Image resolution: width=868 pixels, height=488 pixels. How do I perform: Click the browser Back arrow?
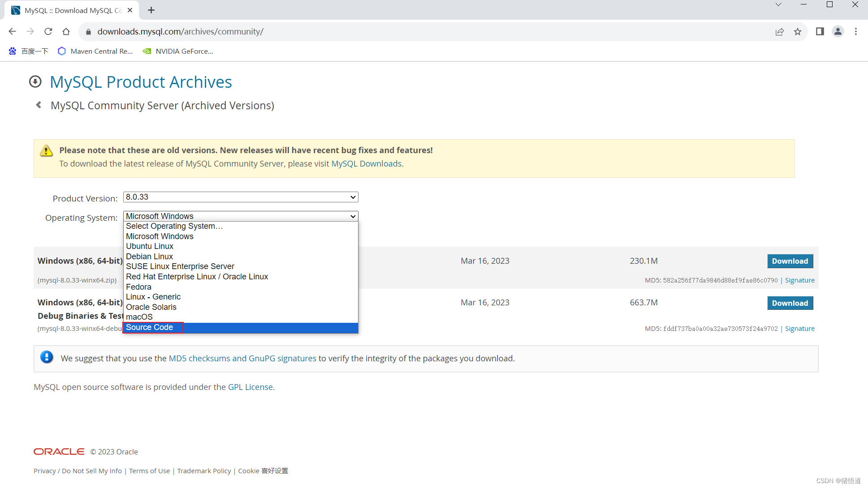coord(12,31)
